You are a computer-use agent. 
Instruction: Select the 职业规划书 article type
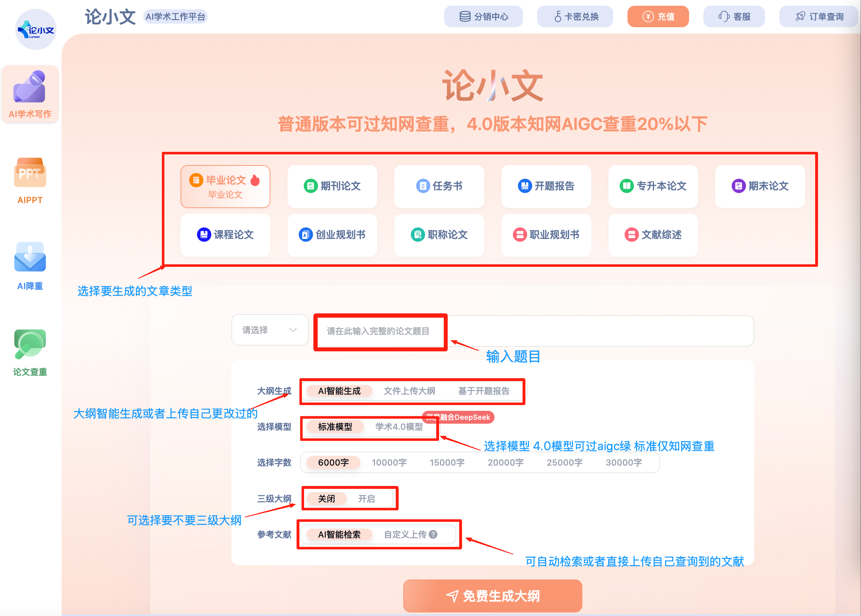(546, 235)
